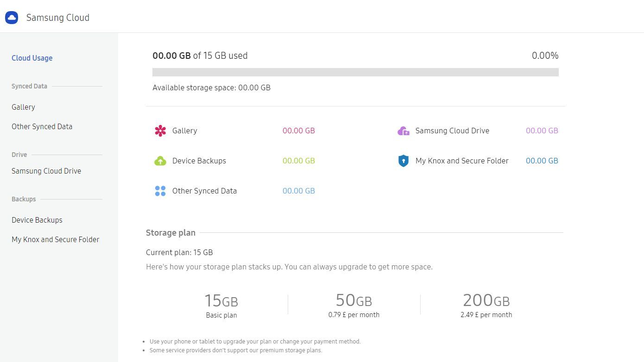The width and height of the screenshot is (644, 362).
Task: Click the Samsung Cloud logo icon
Action: coord(11,17)
